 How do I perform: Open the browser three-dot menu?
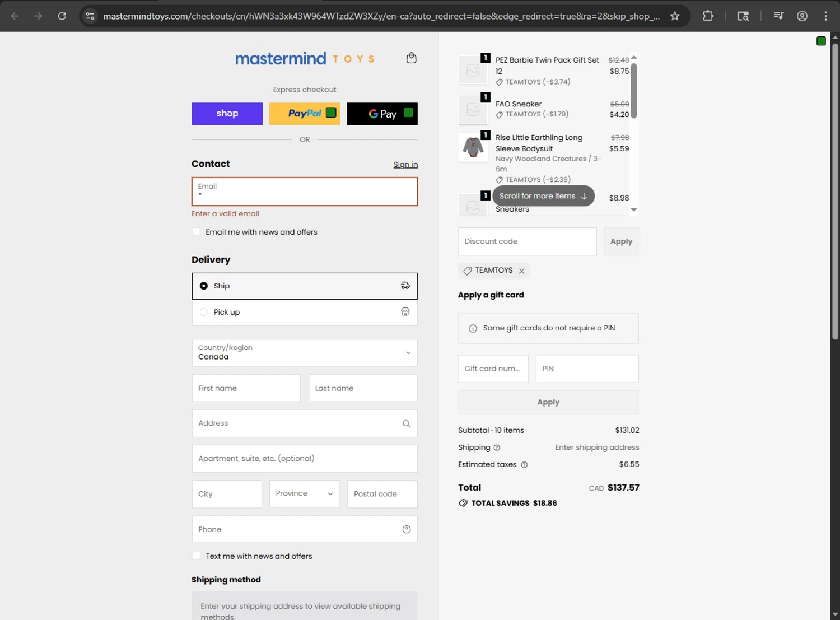[825, 16]
